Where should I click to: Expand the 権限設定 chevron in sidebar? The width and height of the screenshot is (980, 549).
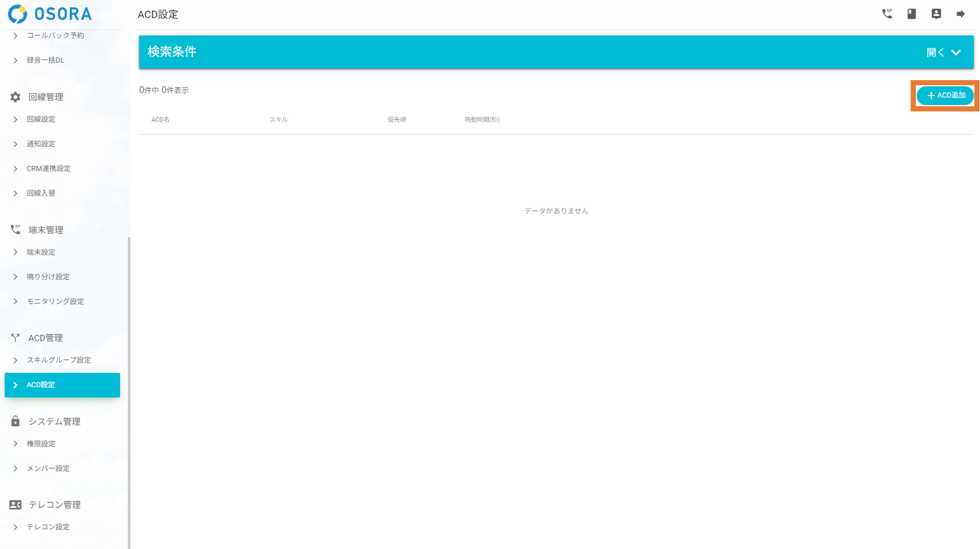pos(15,444)
